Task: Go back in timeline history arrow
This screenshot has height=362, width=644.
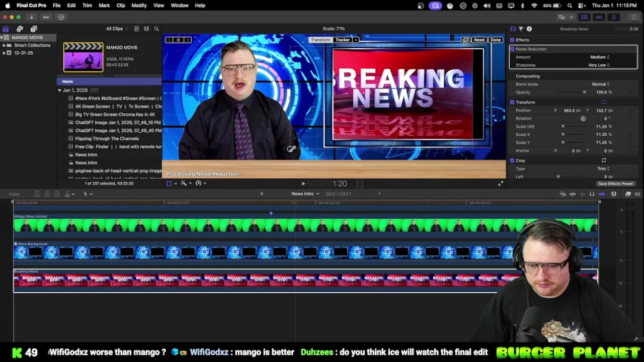Action: coord(262,194)
